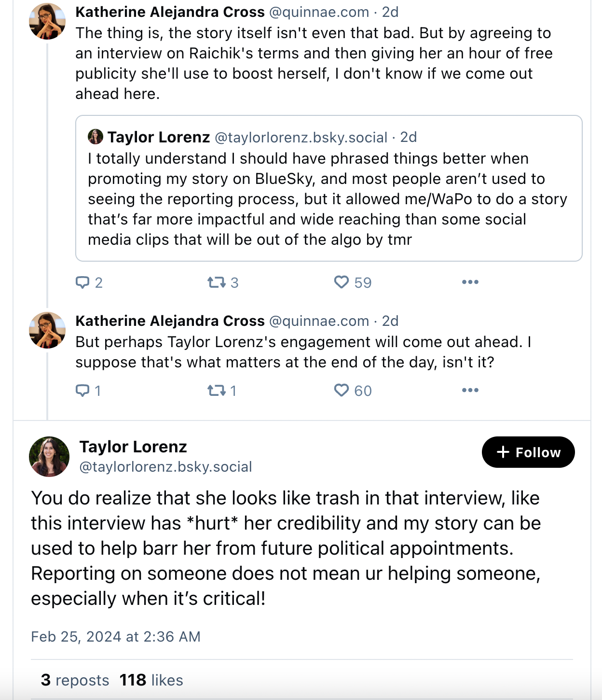Click the @taylorlorenz.bsky.social handle

click(x=166, y=466)
